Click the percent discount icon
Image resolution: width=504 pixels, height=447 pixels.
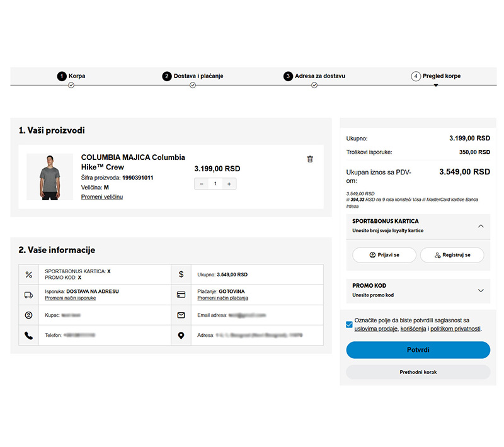tap(28, 274)
